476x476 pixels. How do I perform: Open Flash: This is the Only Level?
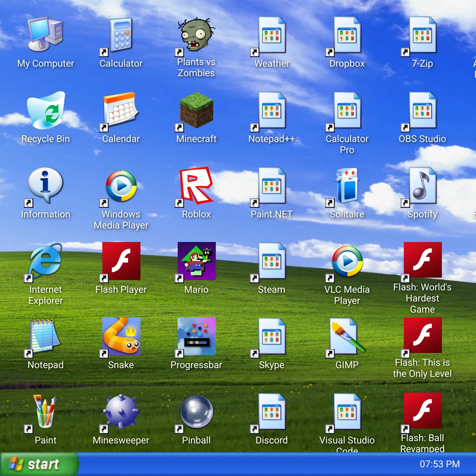(422, 336)
